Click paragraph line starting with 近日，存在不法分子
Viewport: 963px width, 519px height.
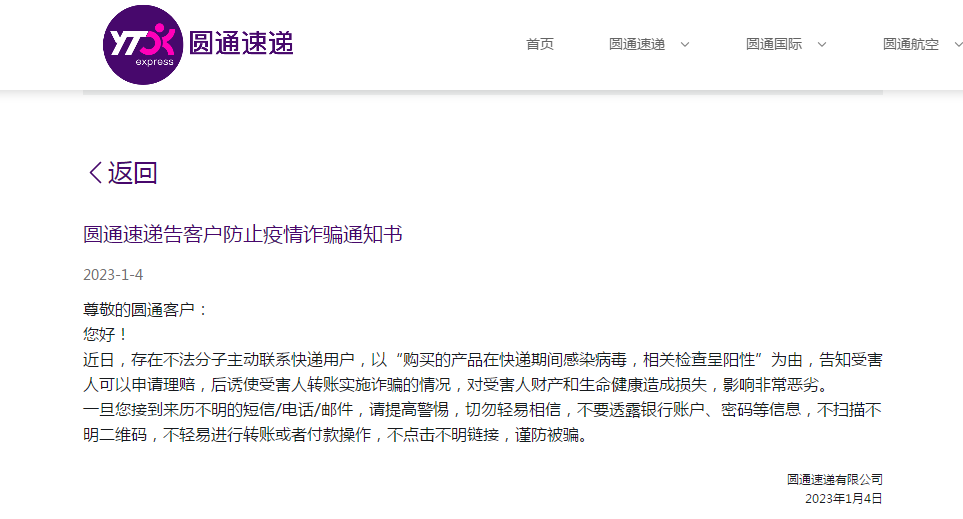(x=483, y=359)
